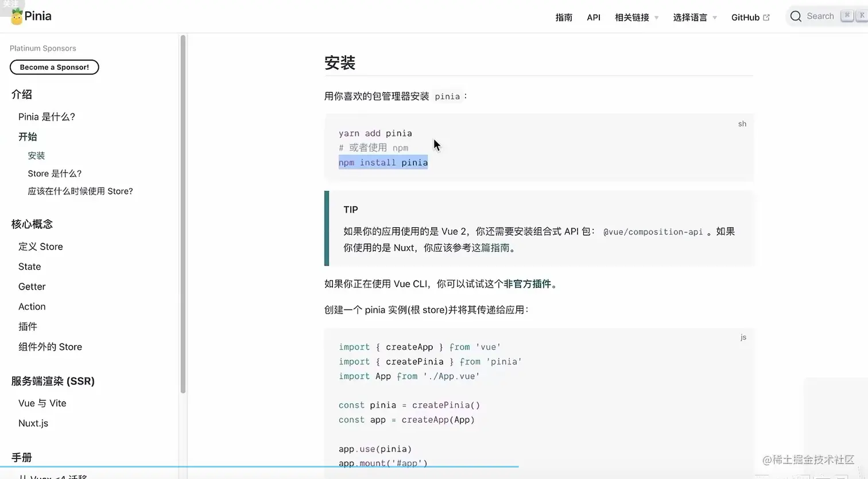
Task: Open 定义 Store sidebar item
Action: 41,246
